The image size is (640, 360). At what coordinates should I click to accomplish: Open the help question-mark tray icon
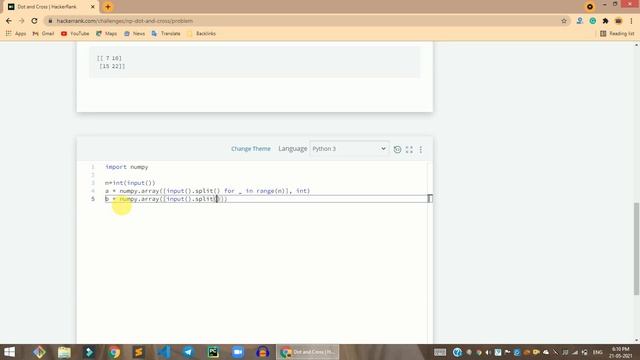pos(457,352)
